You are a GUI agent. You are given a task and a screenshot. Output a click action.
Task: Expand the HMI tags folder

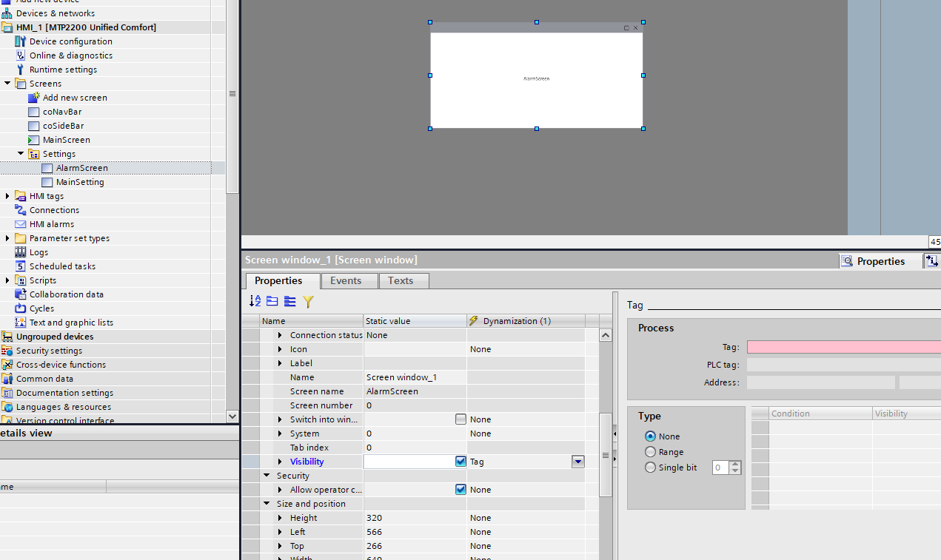point(7,196)
